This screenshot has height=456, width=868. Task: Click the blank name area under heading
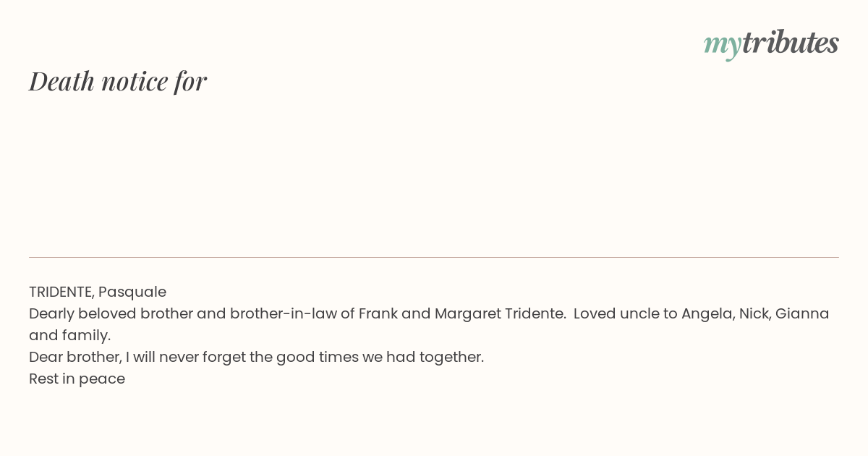(434, 174)
